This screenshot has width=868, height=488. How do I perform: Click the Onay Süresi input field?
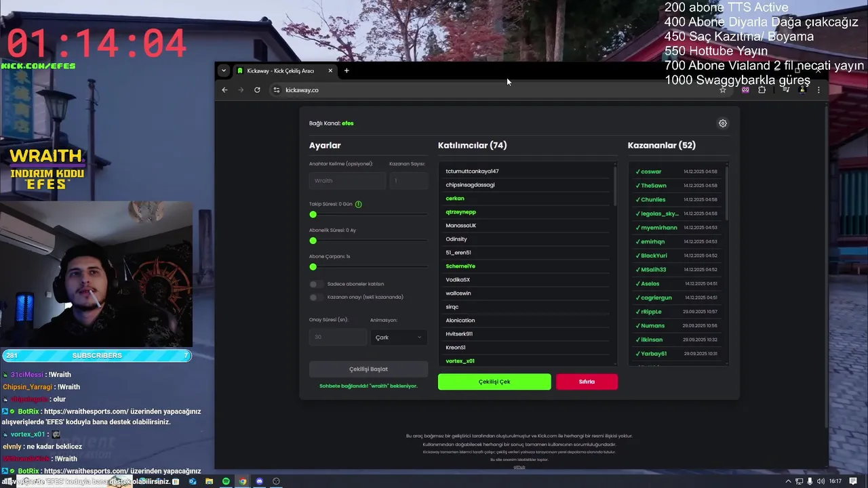[x=338, y=337]
